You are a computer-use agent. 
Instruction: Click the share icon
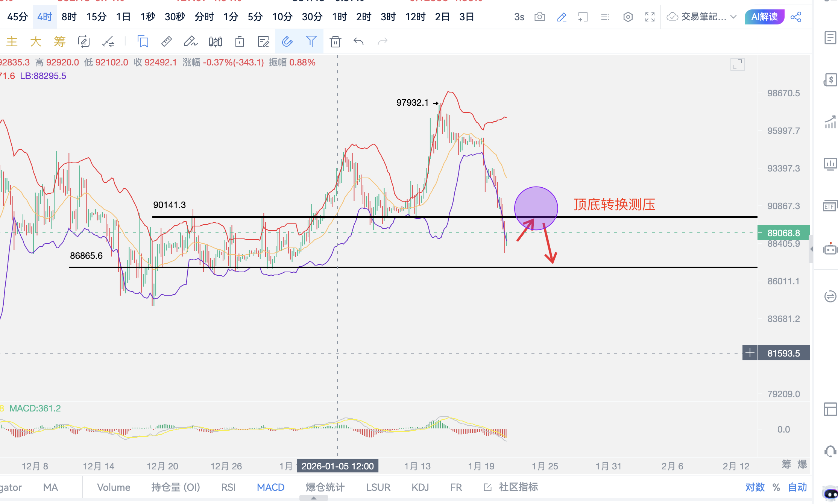coord(796,17)
